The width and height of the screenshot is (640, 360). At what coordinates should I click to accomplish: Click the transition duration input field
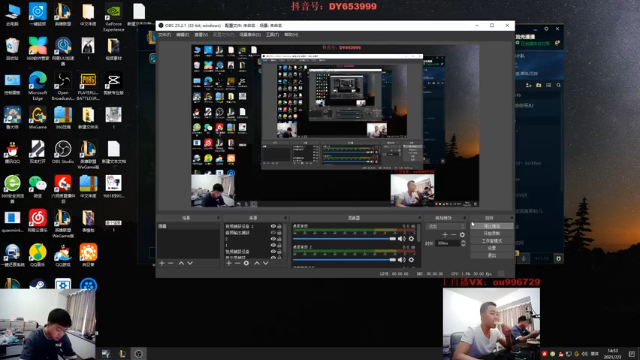(448, 243)
